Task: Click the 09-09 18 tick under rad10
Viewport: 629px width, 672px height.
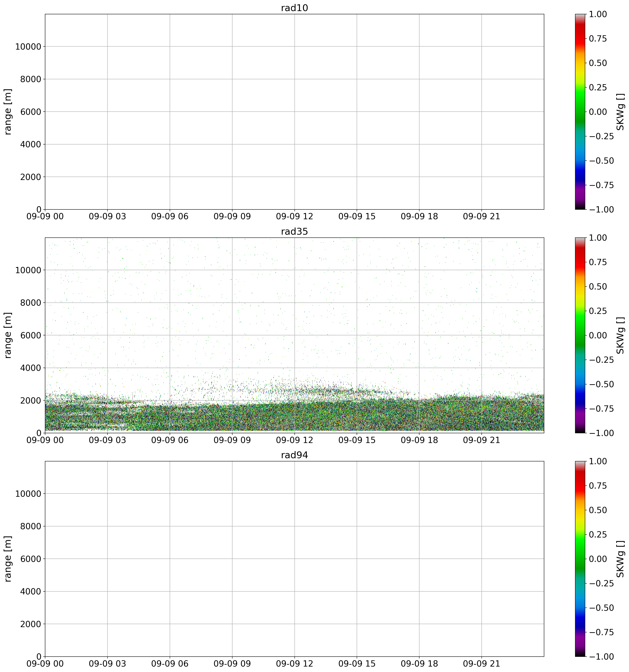Action: pyautogui.click(x=419, y=217)
